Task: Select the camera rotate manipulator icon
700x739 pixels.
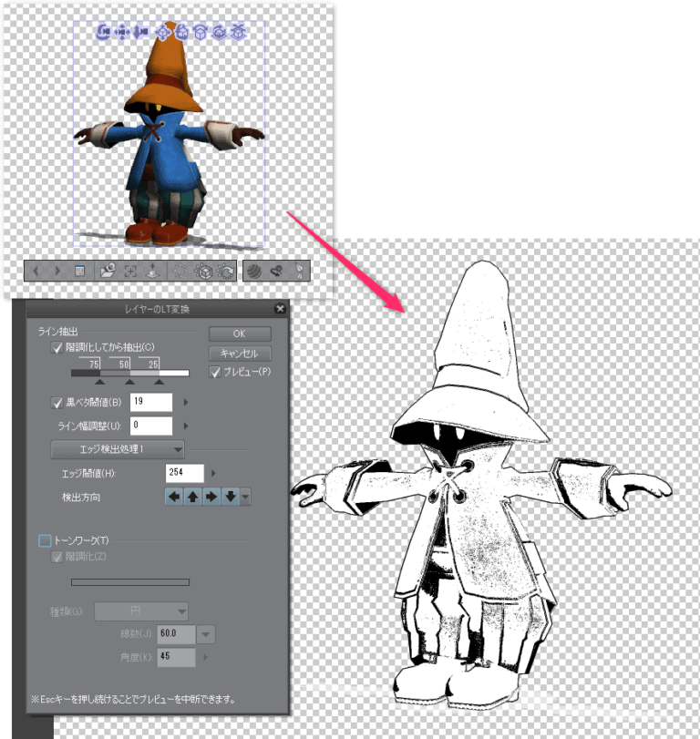Action: tap(104, 32)
